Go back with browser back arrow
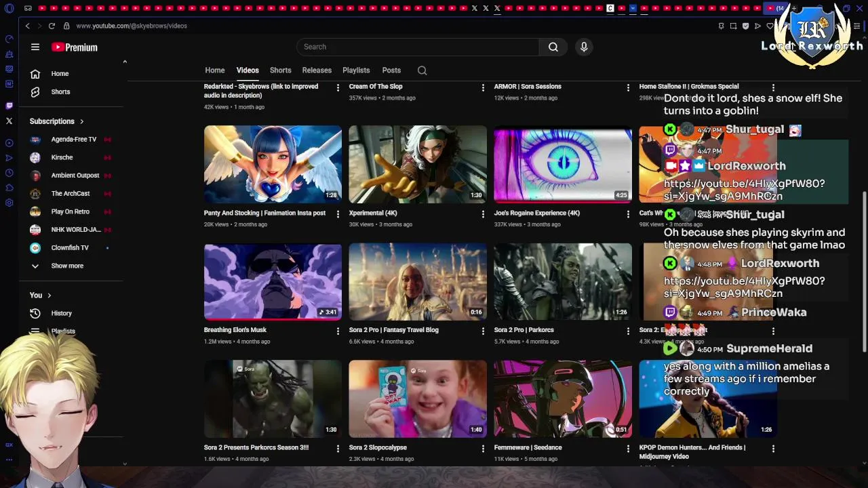Screen dimensions: 868x488 27,26
